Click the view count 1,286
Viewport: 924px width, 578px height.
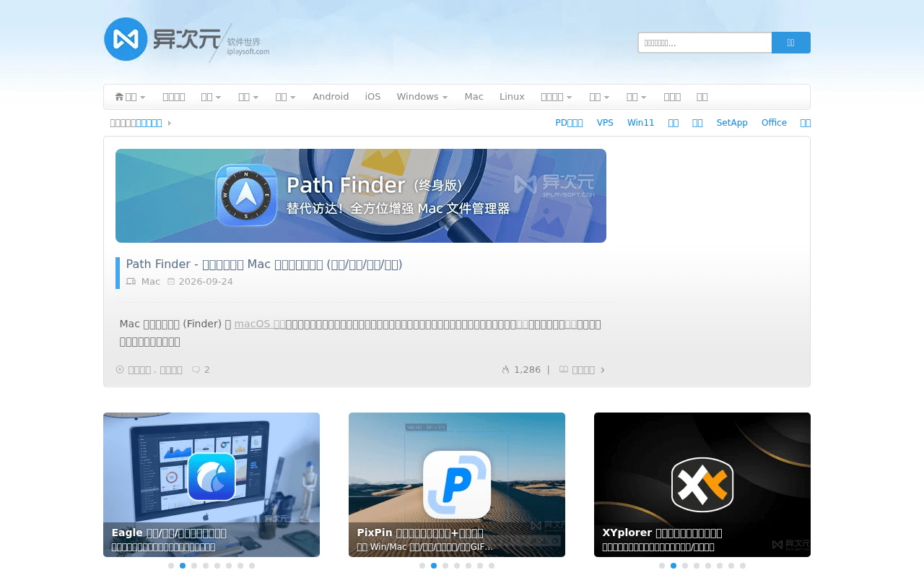527,370
